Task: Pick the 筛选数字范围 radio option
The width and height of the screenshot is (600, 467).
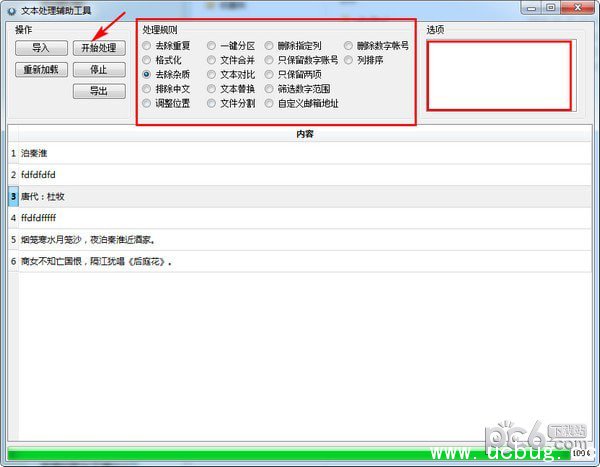Action: pyautogui.click(x=270, y=89)
